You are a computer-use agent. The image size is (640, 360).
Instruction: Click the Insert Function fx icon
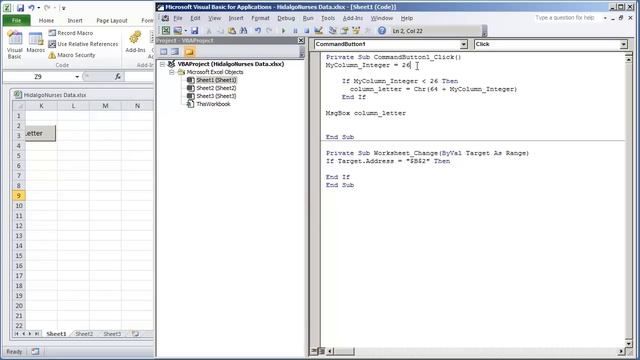click(x=118, y=76)
